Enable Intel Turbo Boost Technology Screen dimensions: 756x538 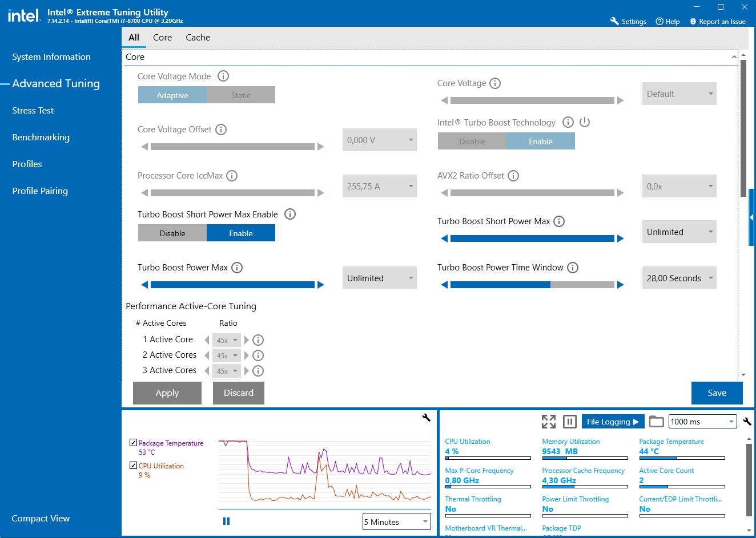point(541,141)
